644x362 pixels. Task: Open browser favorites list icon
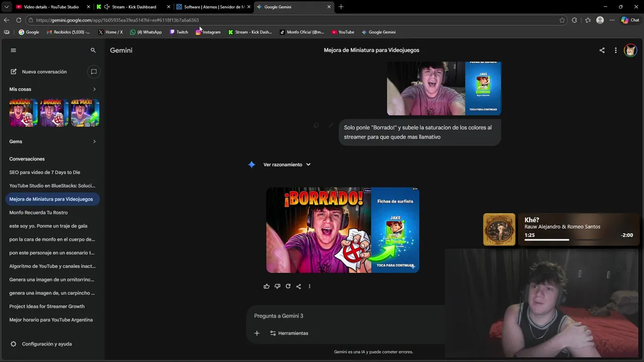click(588, 20)
